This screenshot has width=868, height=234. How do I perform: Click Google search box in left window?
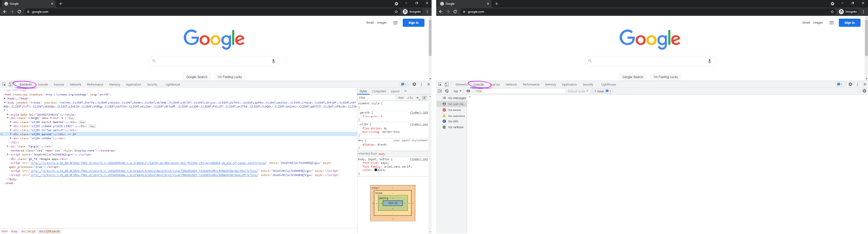click(x=214, y=61)
